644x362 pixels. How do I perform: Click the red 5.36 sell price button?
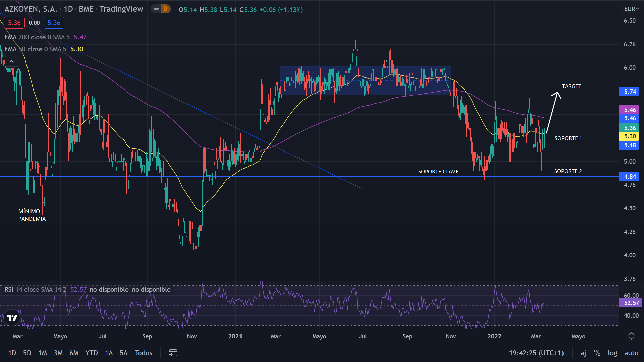14,23
